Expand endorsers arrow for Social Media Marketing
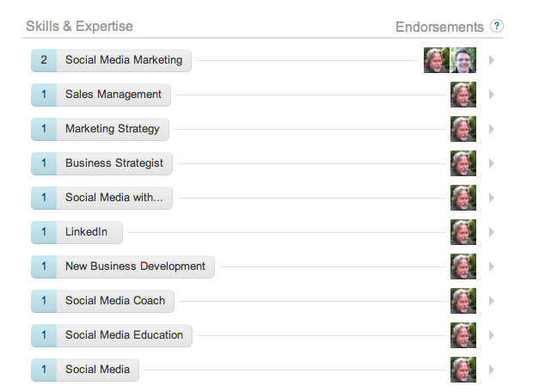 point(492,60)
